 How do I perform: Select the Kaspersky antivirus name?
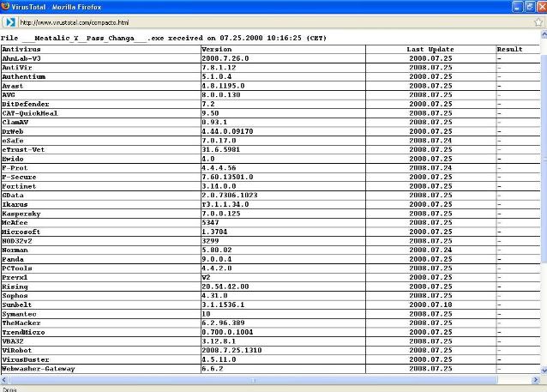(21, 214)
